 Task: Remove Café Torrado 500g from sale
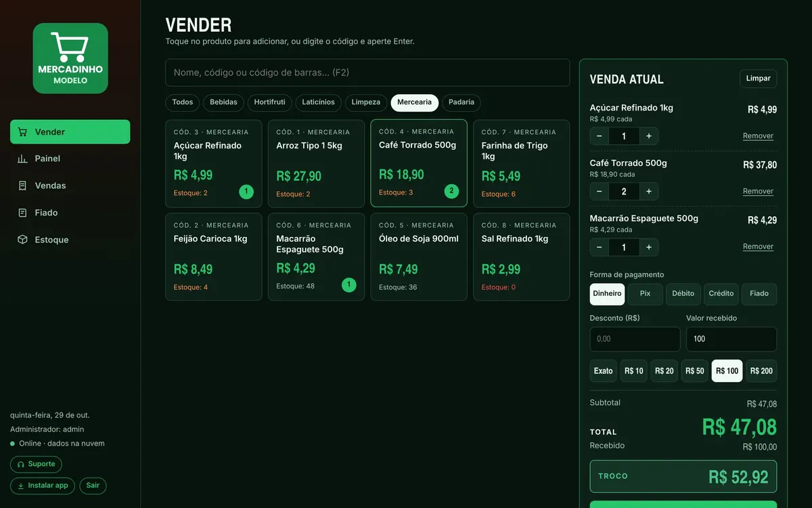click(x=758, y=192)
